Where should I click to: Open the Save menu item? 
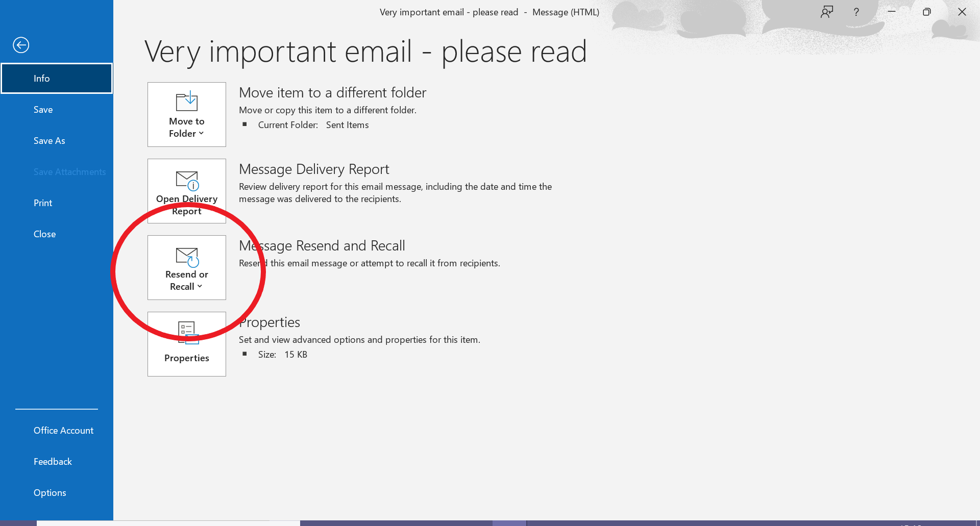tap(57, 110)
